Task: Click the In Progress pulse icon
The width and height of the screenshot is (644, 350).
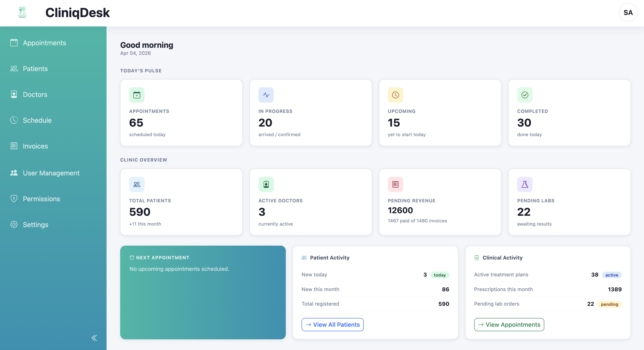Action: point(266,95)
